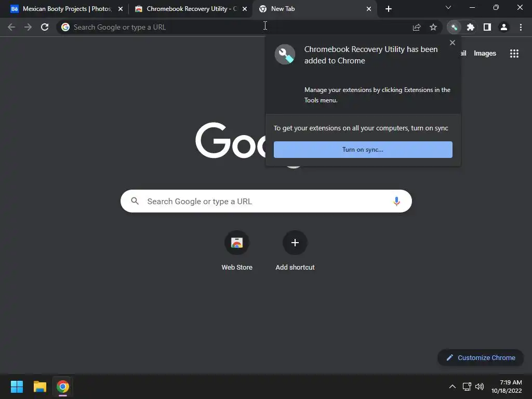
Task: Close the Mexican Booty Projects tab
Action: [x=121, y=9]
